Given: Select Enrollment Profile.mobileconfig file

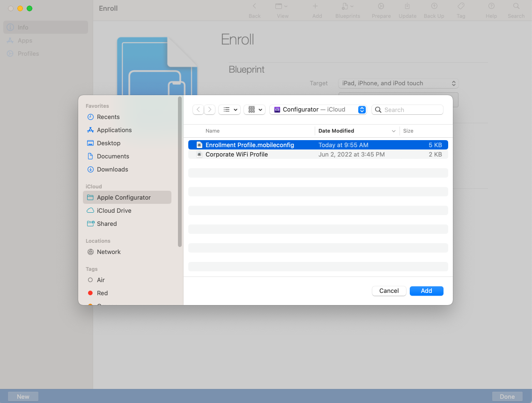Looking at the screenshot, I should [318, 145].
